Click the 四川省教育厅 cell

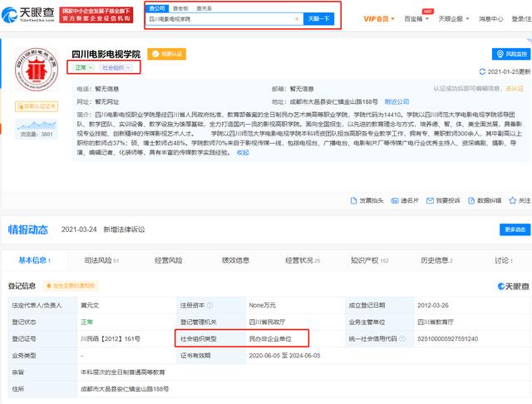coord(436,322)
